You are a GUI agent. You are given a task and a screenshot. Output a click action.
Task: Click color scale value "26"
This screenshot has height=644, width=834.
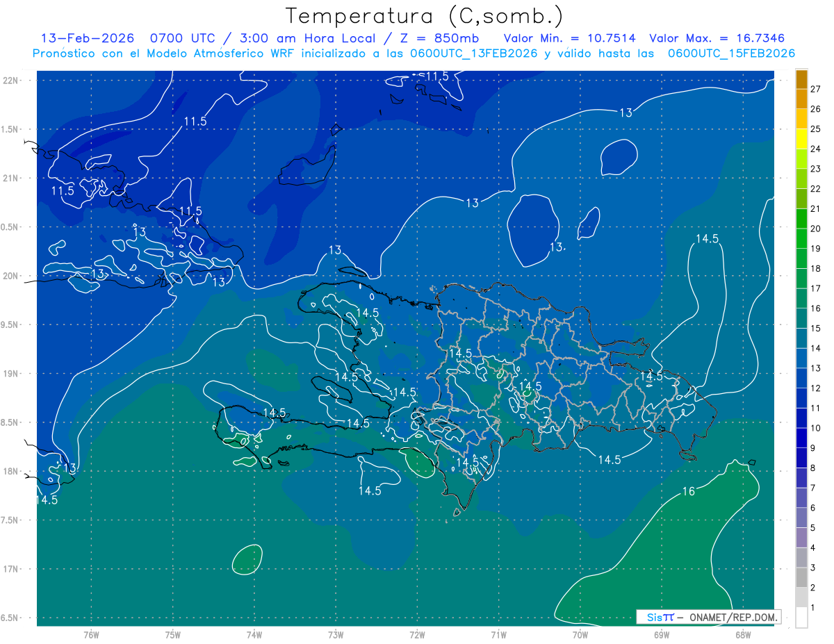816,109
